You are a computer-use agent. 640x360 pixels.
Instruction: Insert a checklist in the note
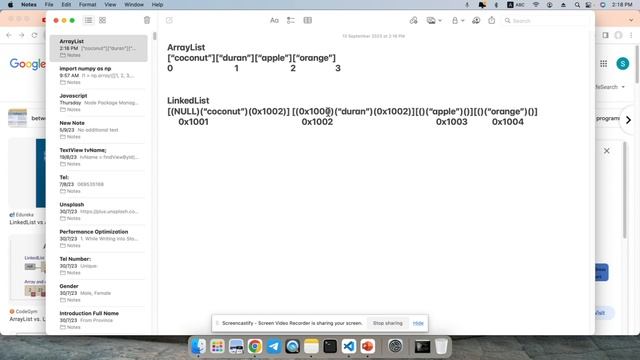tap(291, 20)
